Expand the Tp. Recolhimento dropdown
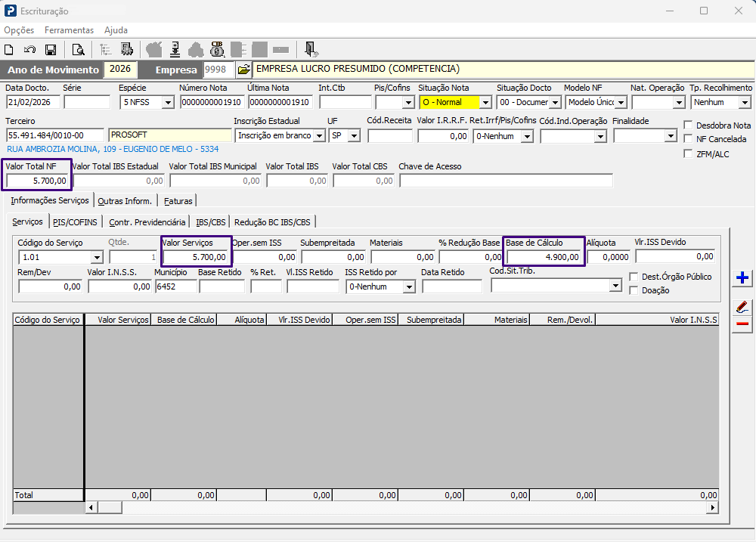 point(745,102)
